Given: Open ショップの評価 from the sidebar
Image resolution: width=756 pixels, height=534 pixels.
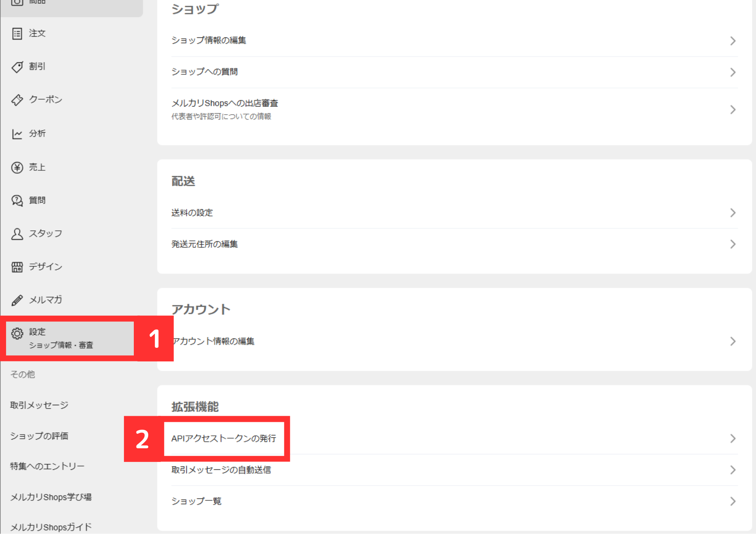Looking at the screenshot, I should click(39, 436).
